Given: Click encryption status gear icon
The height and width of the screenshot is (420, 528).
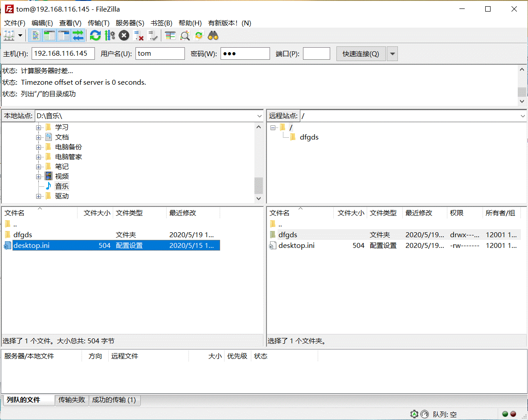Looking at the screenshot, I should point(414,414).
